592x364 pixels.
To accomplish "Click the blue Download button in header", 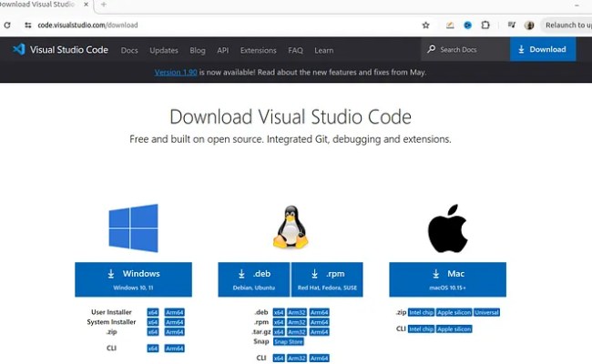I will pyautogui.click(x=543, y=49).
